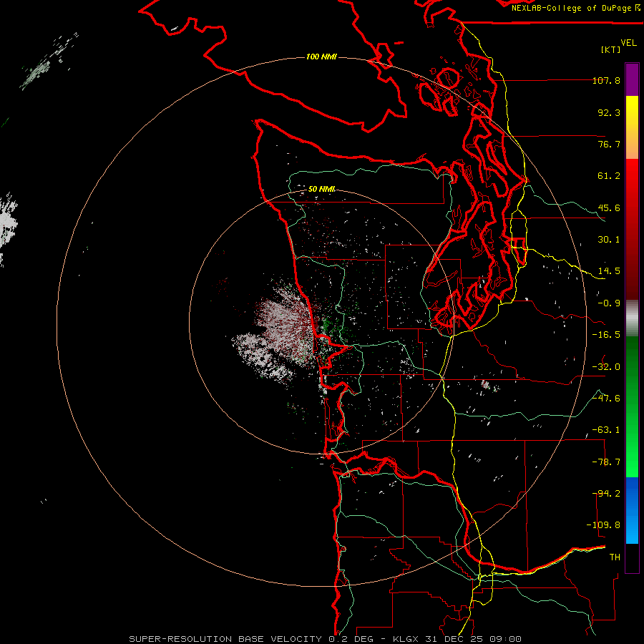The width and height of the screenshot is (644, 644).
Task: Click the gray near-zero segment of color bar
Action: click(x=632, y=318)
